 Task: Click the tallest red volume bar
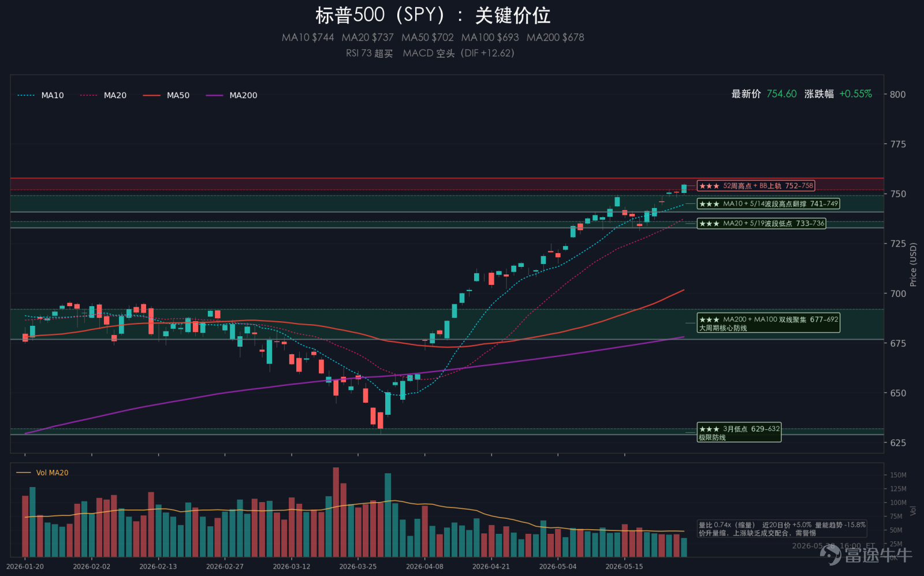[336, 512]
